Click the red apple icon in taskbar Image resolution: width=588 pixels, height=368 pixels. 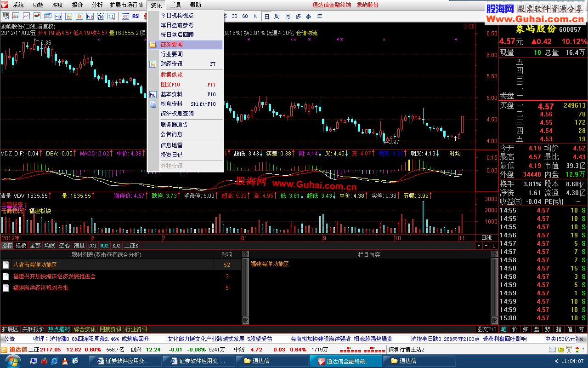44,361
